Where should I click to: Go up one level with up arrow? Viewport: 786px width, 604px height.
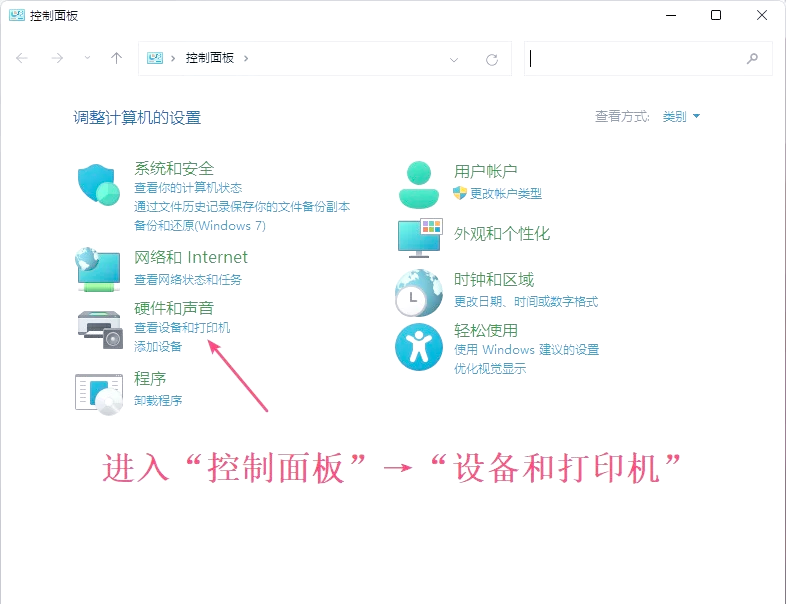point(116,58)
